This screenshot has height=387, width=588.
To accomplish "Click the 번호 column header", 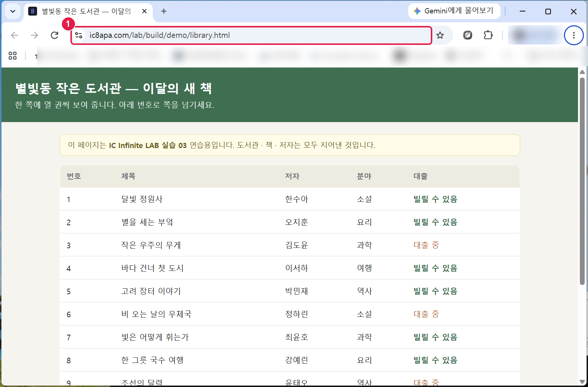I will [74, 176].
